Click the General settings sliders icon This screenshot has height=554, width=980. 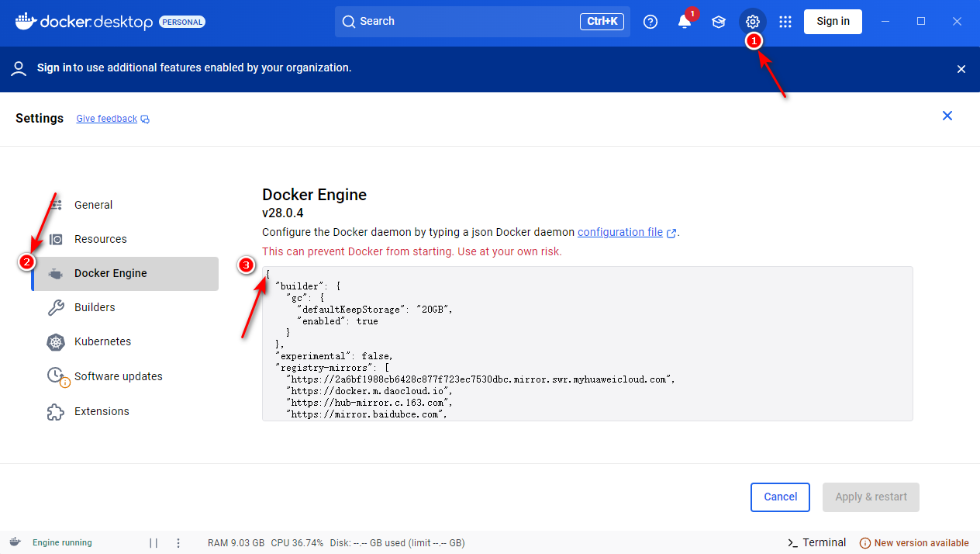coord(56,205)
